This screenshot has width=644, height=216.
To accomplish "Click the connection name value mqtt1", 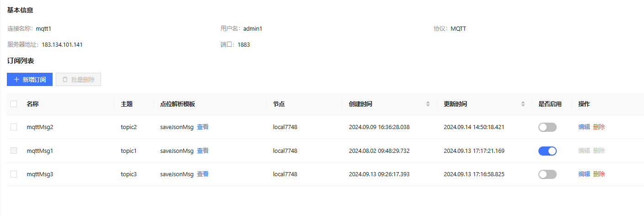I will (43, 28).
